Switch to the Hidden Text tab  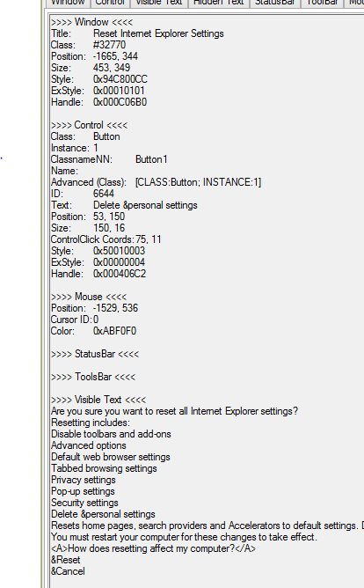click(219, 3)
